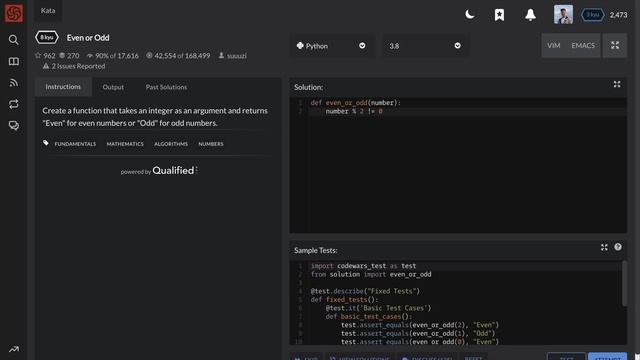Viewport: 640px width, 360px height.
Task: Click the instructions text mentioning "Even" and "Odd"
Action: [155, 117]
